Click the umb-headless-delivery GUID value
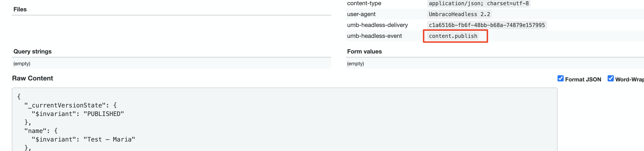 [487, 25]
